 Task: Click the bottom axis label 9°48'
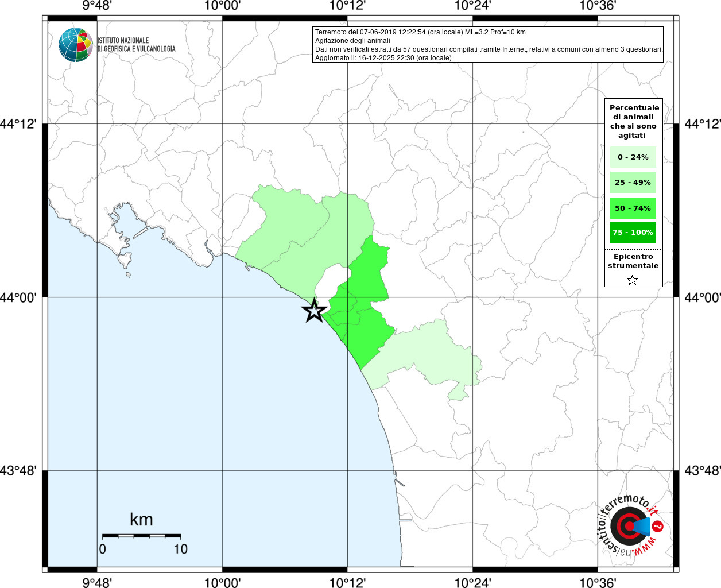(x=97, y=582)
